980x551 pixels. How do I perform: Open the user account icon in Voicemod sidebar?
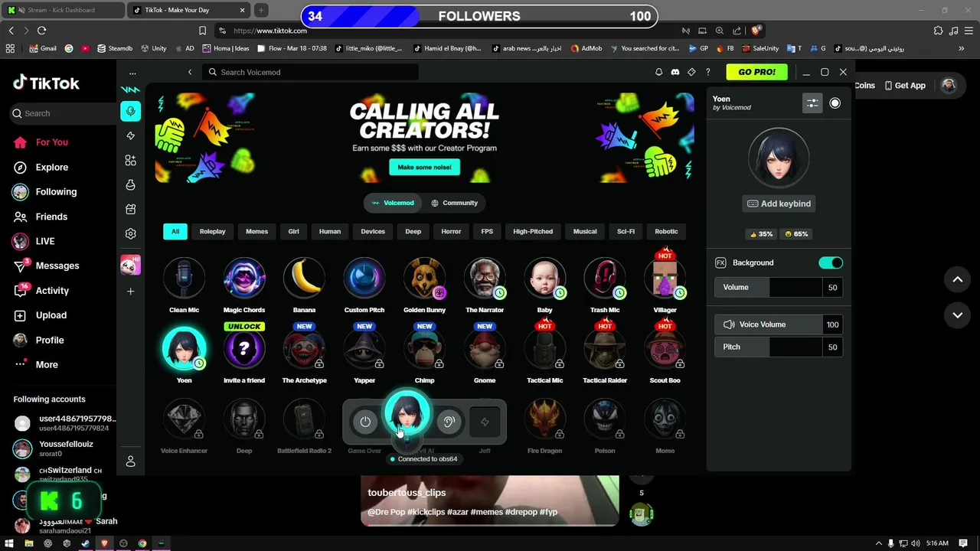pyautogui.click(x=130, y=461)
